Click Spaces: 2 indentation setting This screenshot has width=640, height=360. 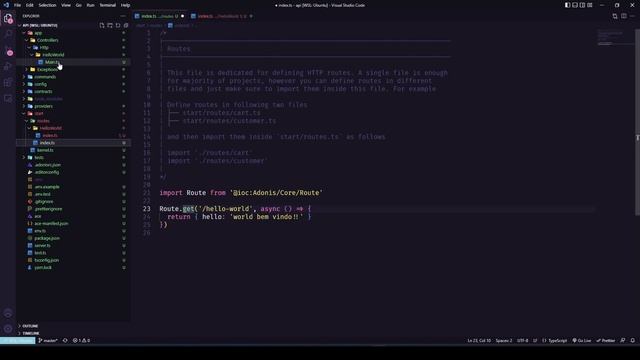point(504,340)
